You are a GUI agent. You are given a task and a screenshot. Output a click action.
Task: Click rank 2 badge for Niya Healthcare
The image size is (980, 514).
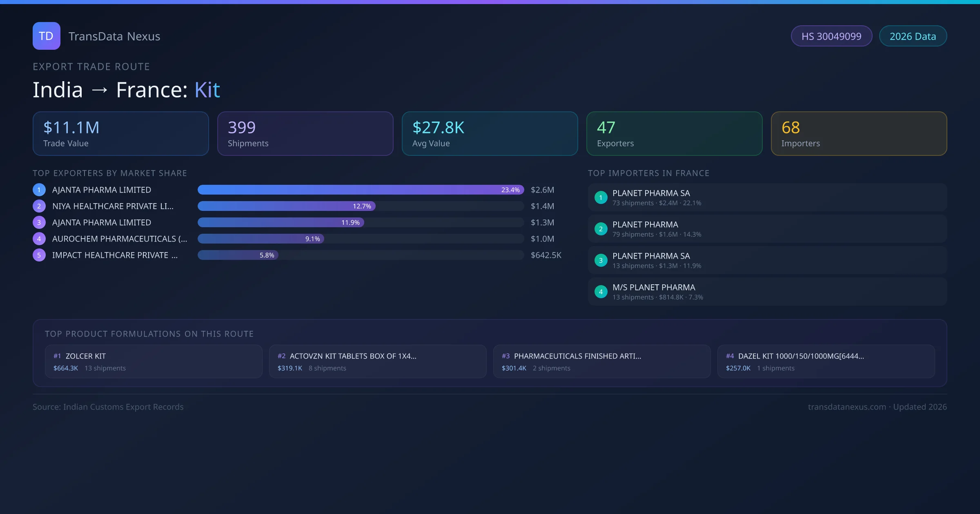coord(39,206)
